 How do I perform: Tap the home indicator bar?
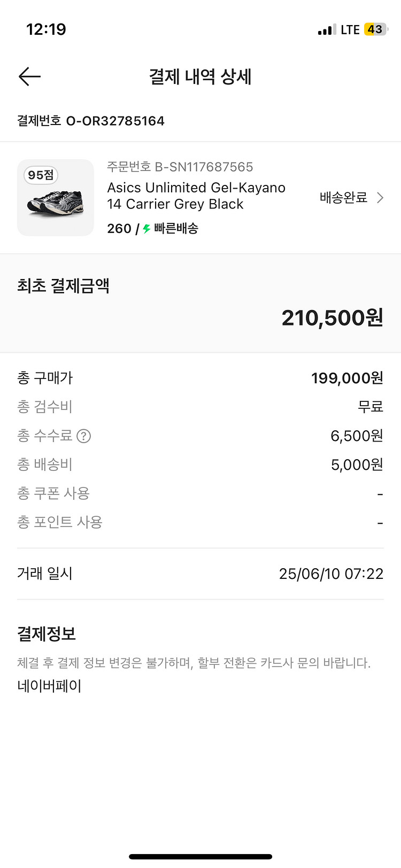(200, 857)
